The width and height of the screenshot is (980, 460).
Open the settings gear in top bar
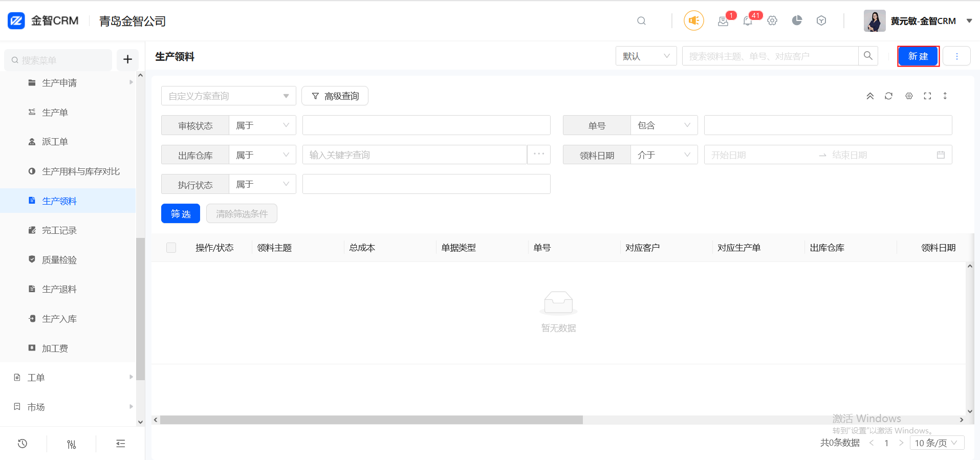click(772, 21)
